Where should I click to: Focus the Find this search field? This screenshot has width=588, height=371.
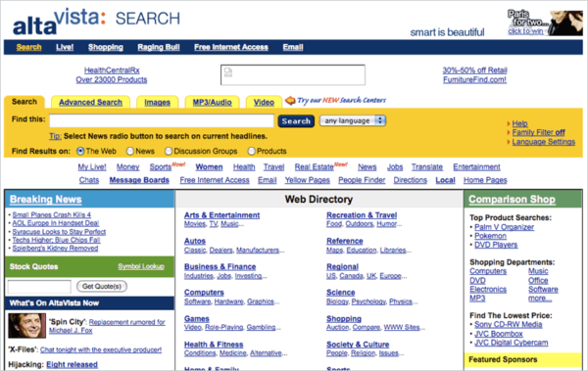pyautogui.click(x=162, y=120)
